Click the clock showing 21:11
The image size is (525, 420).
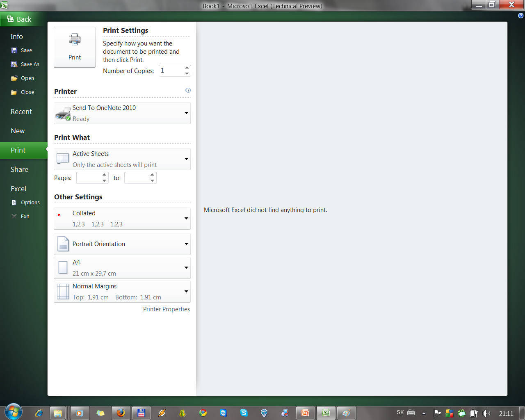coord(506,413)
